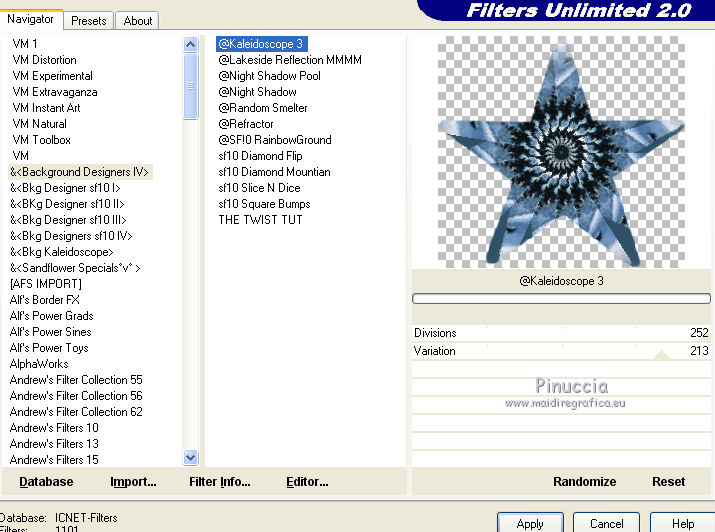Select the &<Bkg Kaleidoscope> category
The image size is (715, 532).
62,252
